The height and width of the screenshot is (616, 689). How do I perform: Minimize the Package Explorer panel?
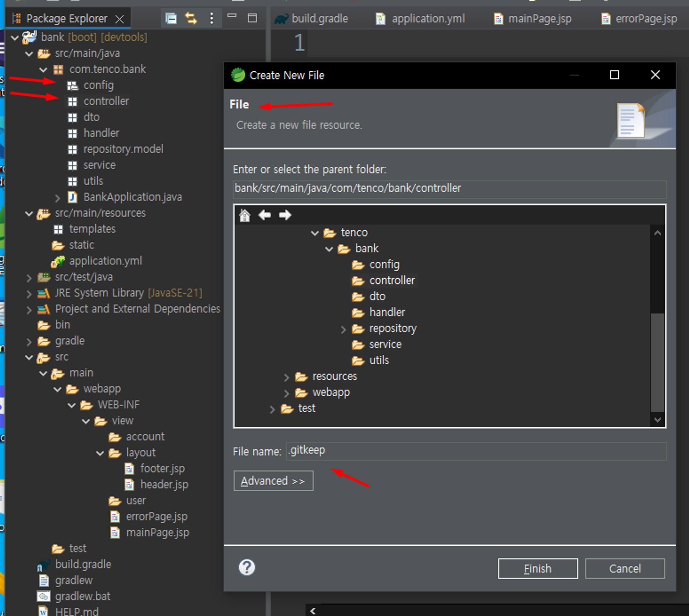(232, 16)
